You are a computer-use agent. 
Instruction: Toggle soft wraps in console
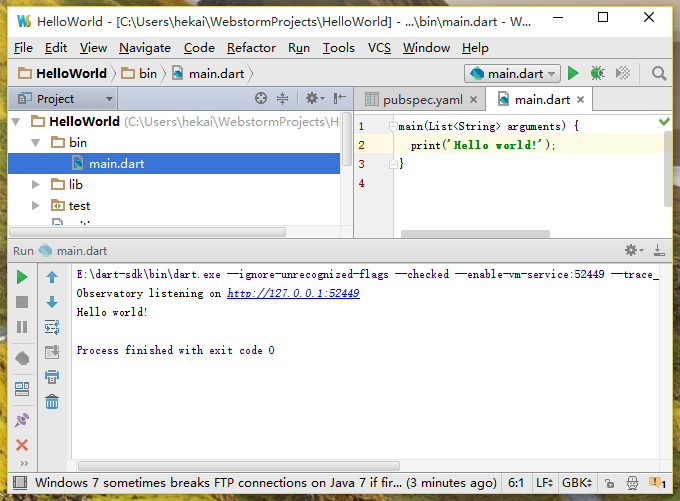tap(52, 327)
